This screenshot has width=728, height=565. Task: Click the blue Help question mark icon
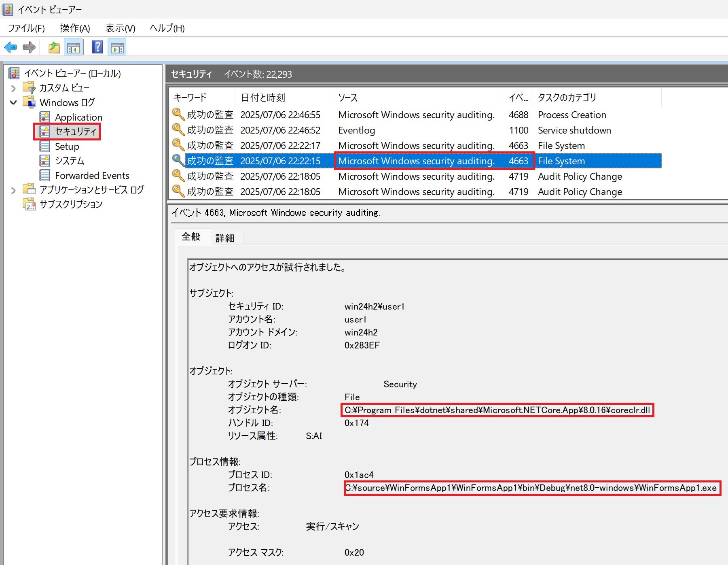[97, 47]
